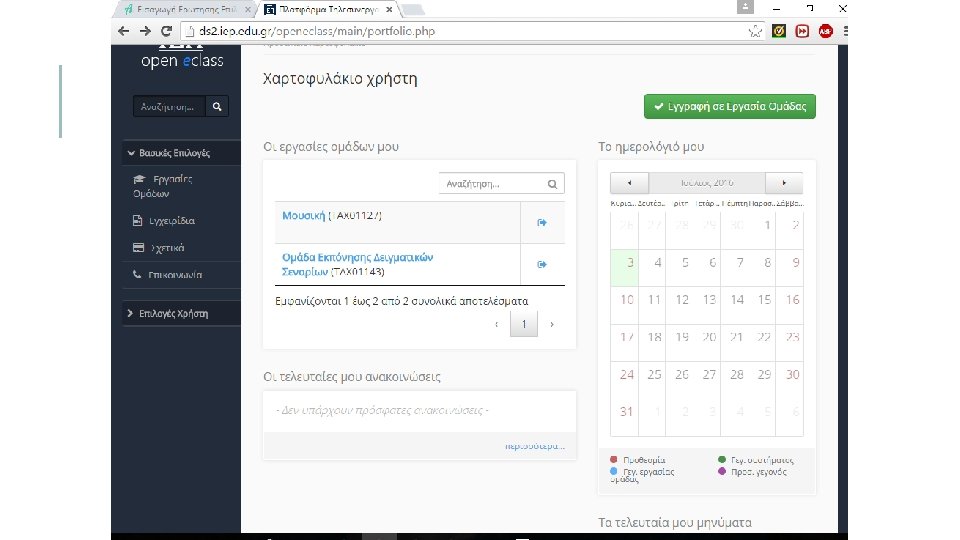
Task: Click the Χαρτοφυλάκιο χρήστη heading
Action: (x=340, y=79)
